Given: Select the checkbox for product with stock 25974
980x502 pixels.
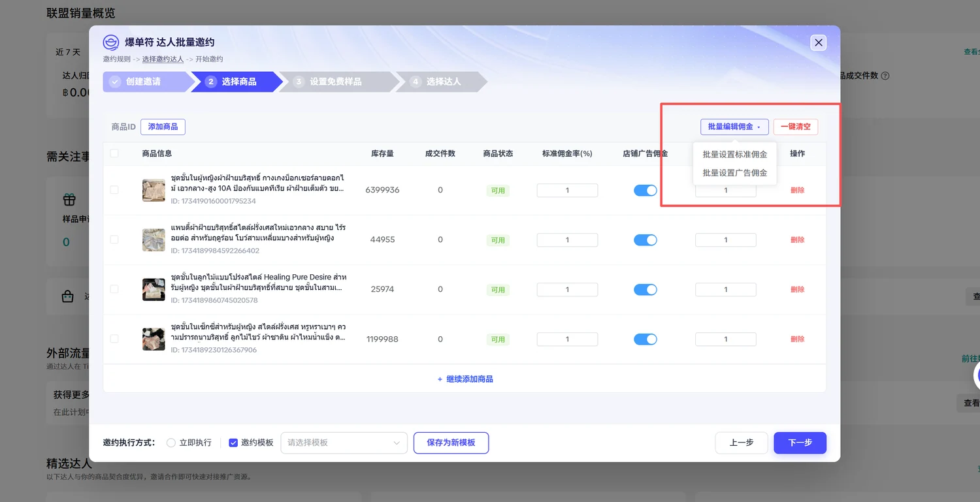Looking at the screenshot, I should pyautogui.click(x=114, y=289).
